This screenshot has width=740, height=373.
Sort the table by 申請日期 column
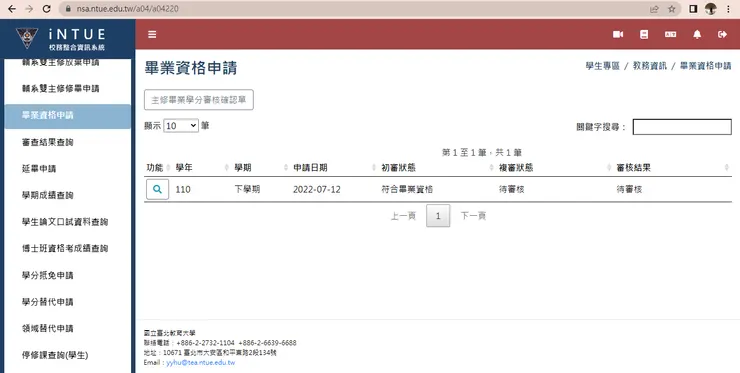[374, 168]
